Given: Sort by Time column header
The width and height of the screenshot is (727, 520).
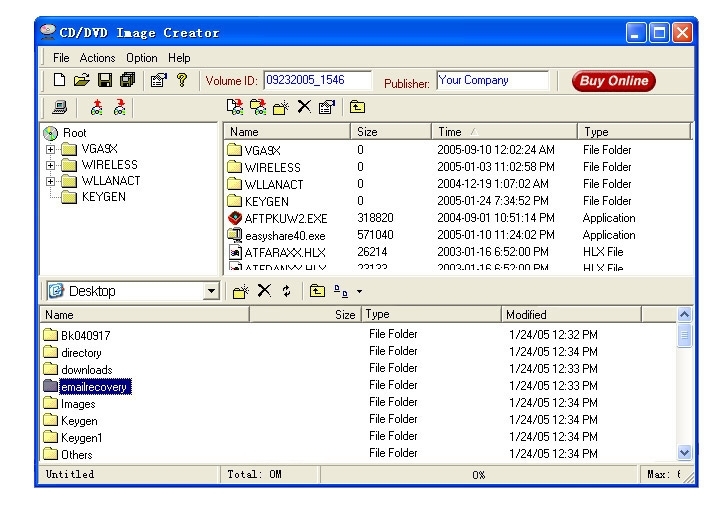Looking at the screenshot, I should 504,132.
